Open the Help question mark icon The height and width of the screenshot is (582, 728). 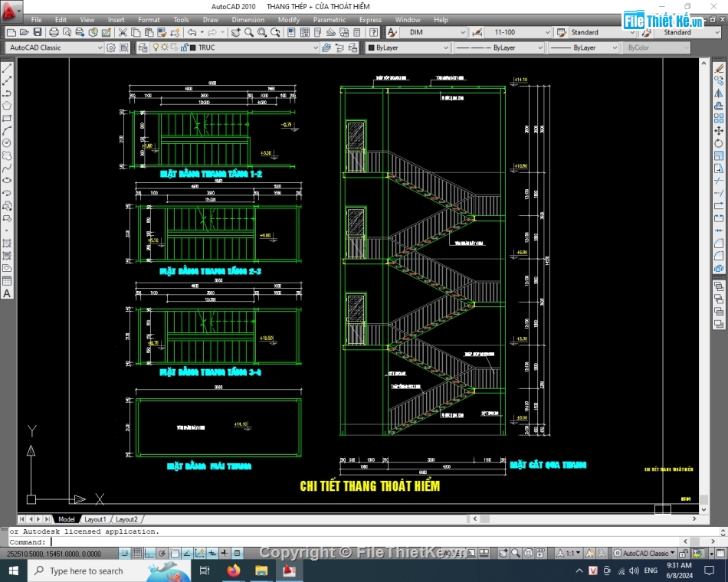point(374,32)
